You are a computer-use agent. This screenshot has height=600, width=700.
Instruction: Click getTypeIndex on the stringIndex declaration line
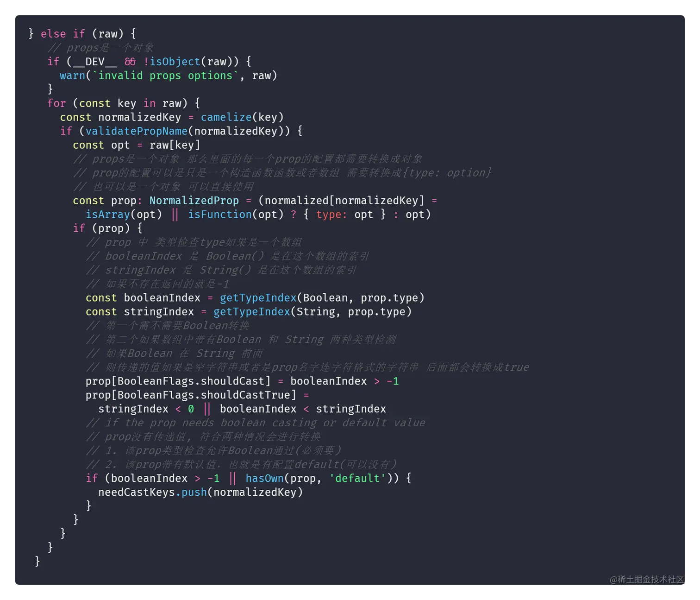[x=252, y=312]
